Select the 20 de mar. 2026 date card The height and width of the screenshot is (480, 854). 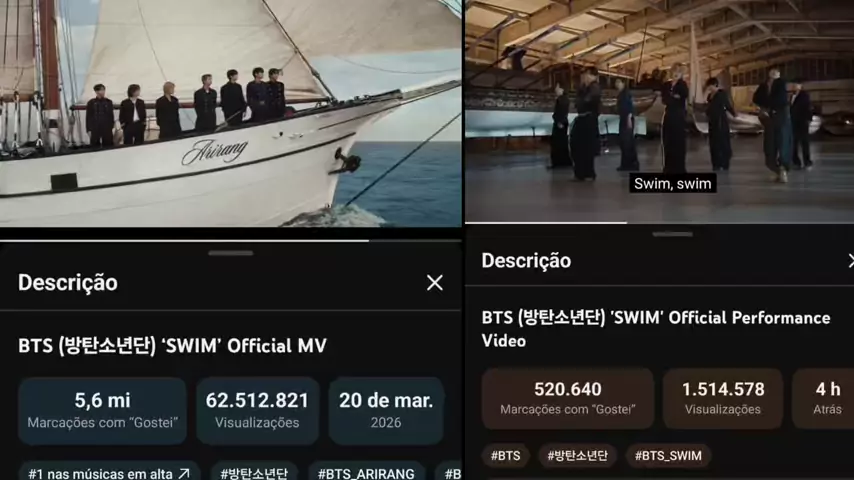click(386, 411)
